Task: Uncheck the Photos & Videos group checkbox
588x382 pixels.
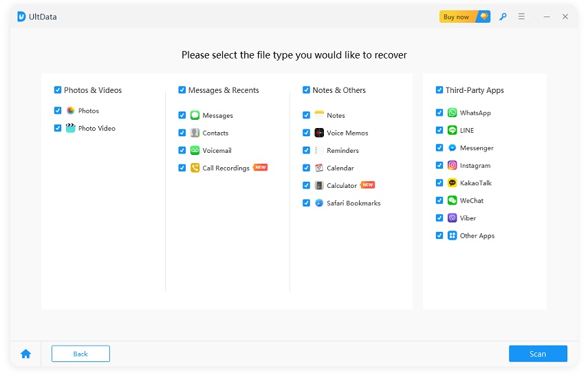Action: 58,90
